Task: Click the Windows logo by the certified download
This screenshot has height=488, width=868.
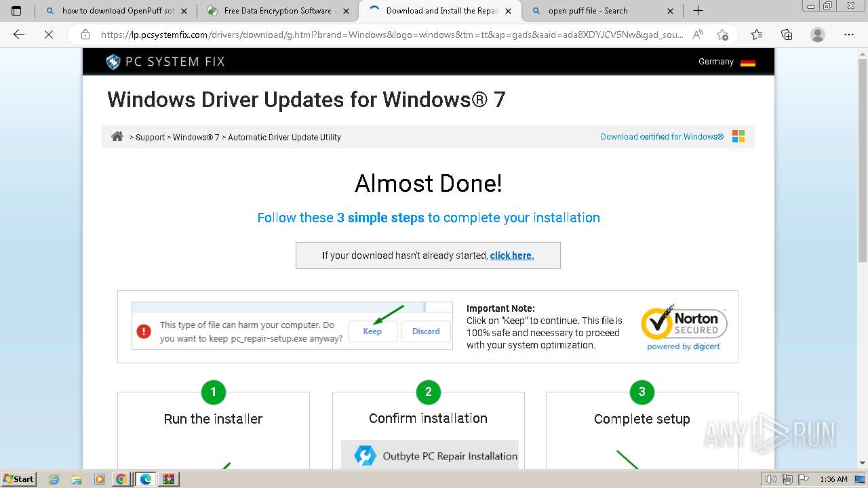Action: click(x=738, y=136)
